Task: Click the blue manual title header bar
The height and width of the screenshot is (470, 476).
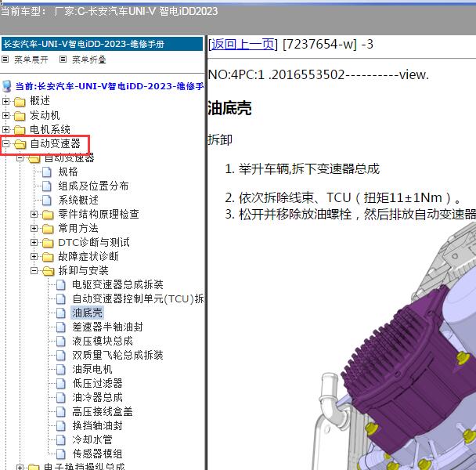Action: click(x=102, y=44)
